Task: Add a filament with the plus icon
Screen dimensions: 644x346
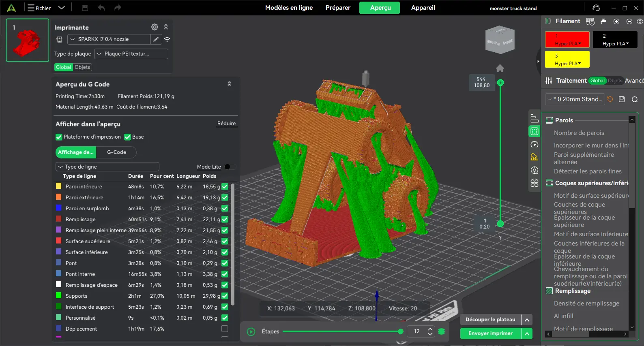Action: (616, 21)
